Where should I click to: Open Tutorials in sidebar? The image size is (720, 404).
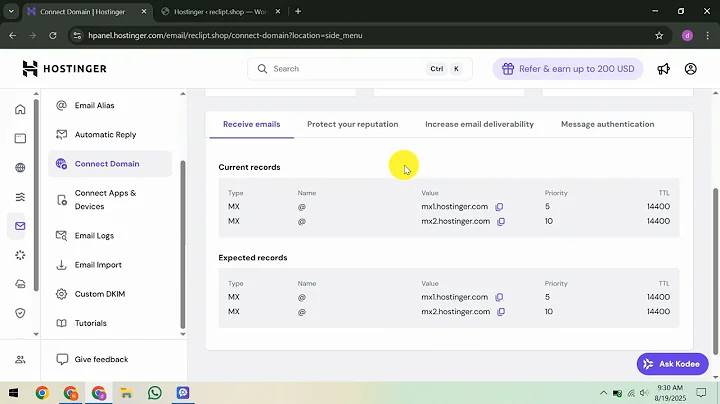click(110, 323)
